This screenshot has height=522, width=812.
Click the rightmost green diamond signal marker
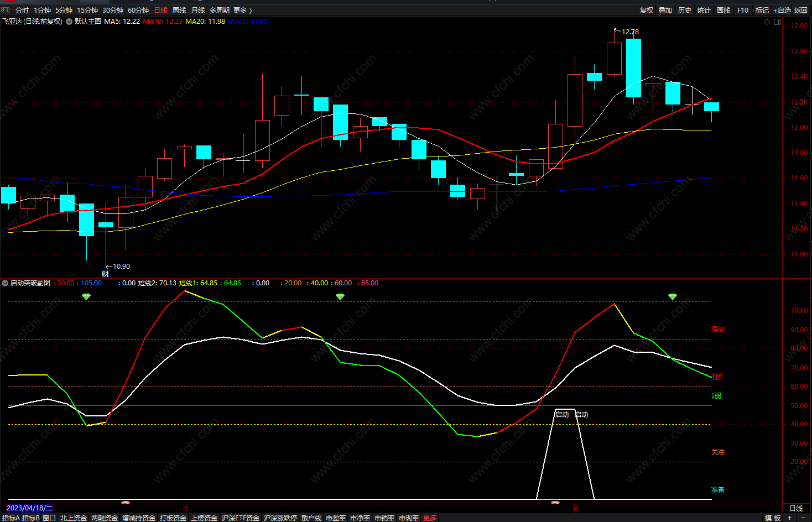tap(673, 297)
